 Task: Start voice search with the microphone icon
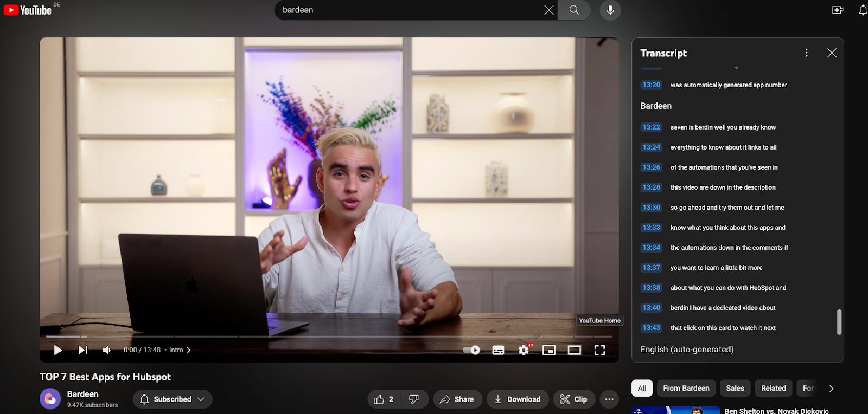[610, 10]
